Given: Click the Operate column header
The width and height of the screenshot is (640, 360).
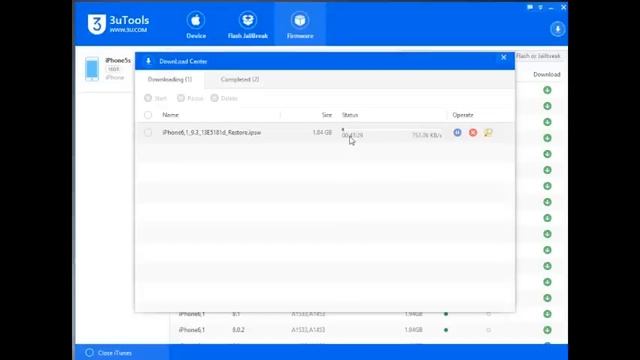Looking at the screenshot, I should tap(463, 115).
